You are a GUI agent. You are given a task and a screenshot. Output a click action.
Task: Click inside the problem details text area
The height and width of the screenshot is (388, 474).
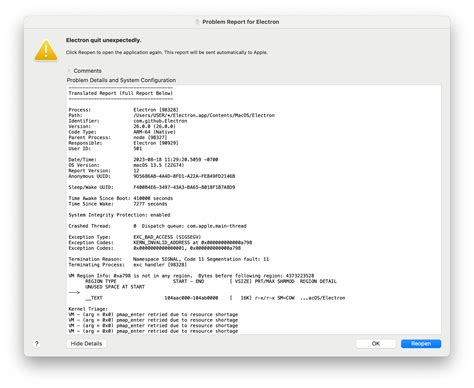(x=254, y=209)
